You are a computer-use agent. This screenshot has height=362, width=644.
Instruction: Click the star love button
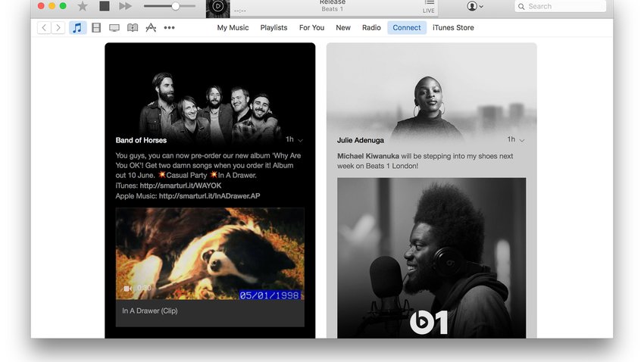pos(83,6)
